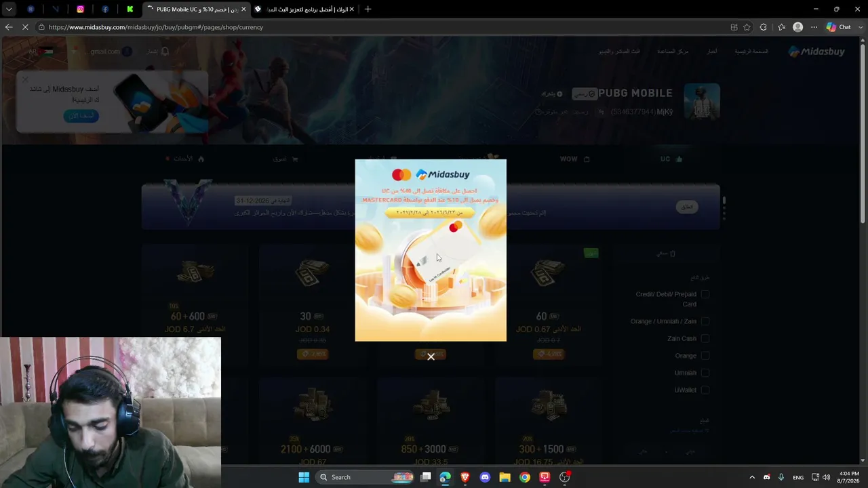Open the browser settings and more menu
868x488 pixels.
[x=814, y=27]
